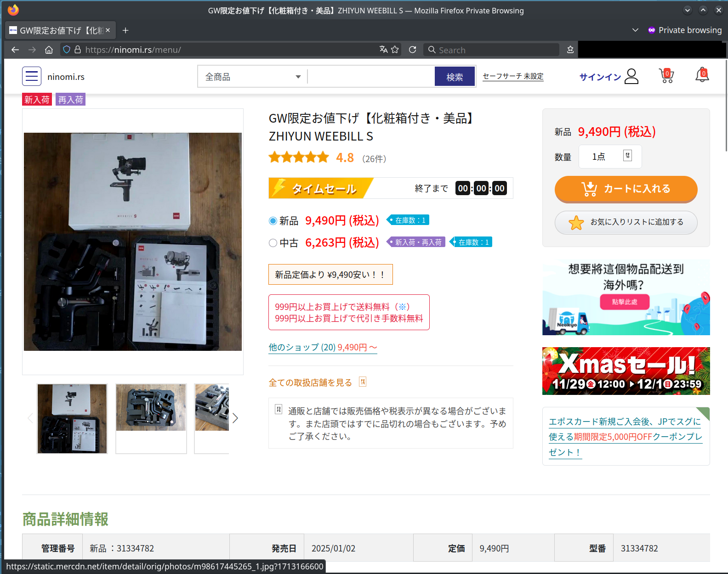Click the ninomi.rs site logo text
Screen dimensions: 728x574
(66, 77)
